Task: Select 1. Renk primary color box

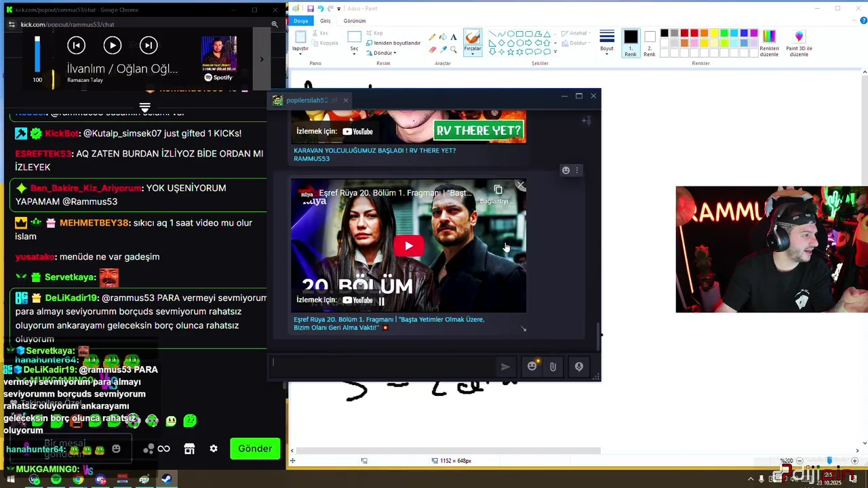Action: click(x=631, y=43)
